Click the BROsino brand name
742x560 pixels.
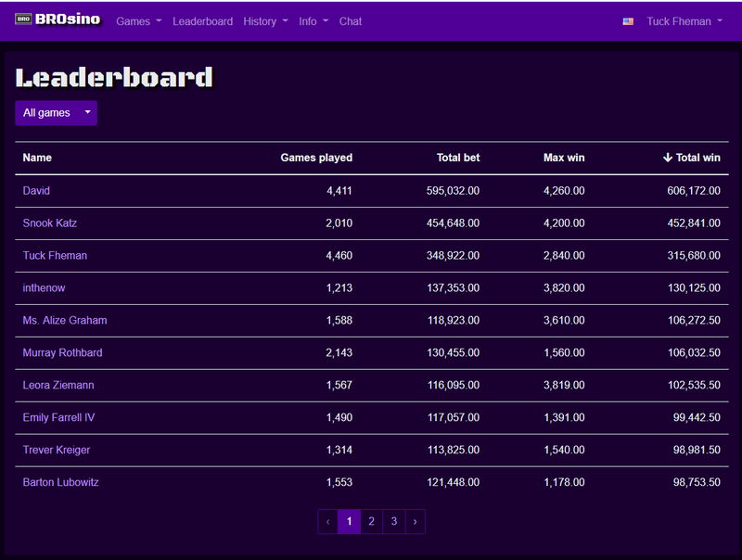pyautogui.click(x=68, y=19)
